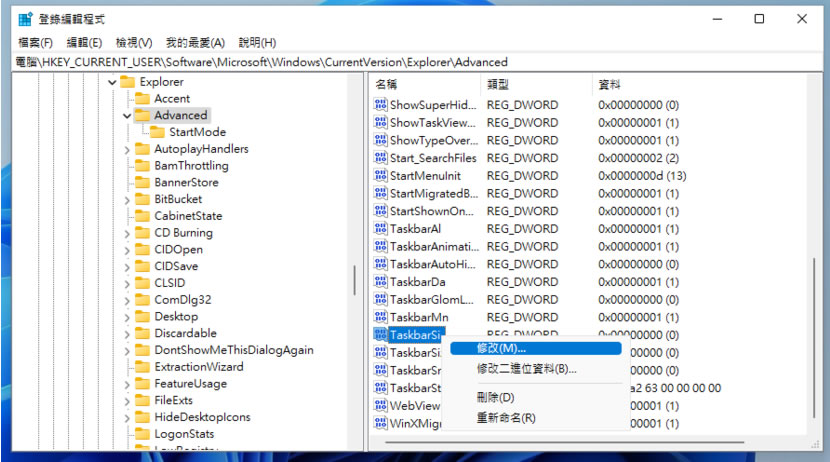Click the StartMigratedB... value icon

coord(380,193)
